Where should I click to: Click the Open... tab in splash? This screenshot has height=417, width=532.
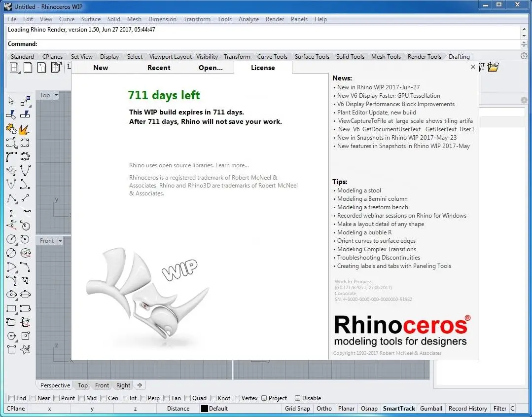(x=211, y=68)
